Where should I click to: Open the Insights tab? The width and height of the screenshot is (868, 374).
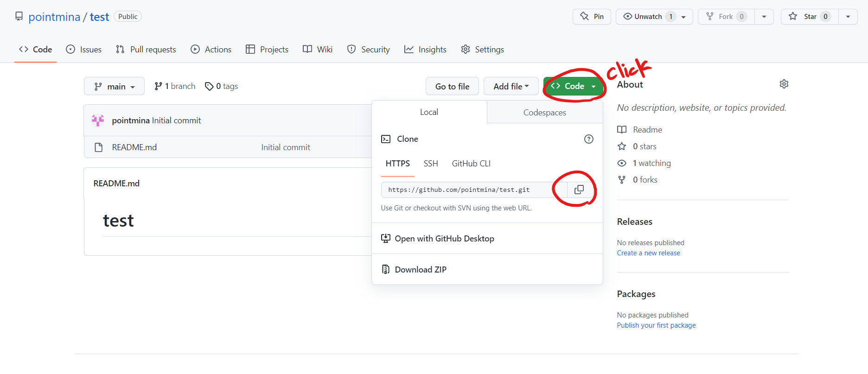pos(425,50)
